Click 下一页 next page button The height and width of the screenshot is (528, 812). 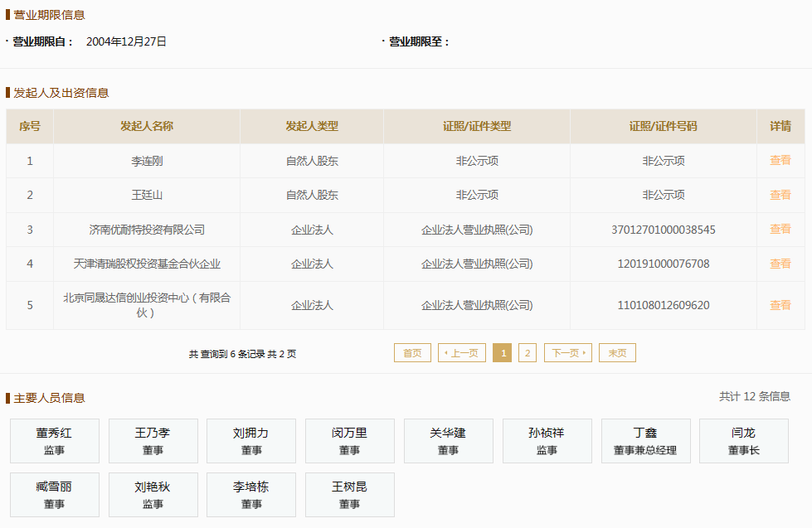click(568, 353)
